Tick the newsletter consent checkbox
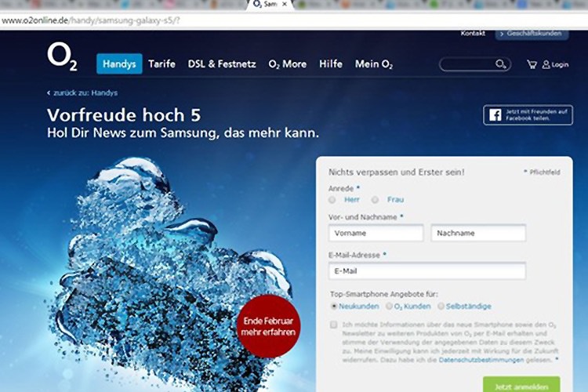This screenshot has width=588, height=392. point(333,325)
